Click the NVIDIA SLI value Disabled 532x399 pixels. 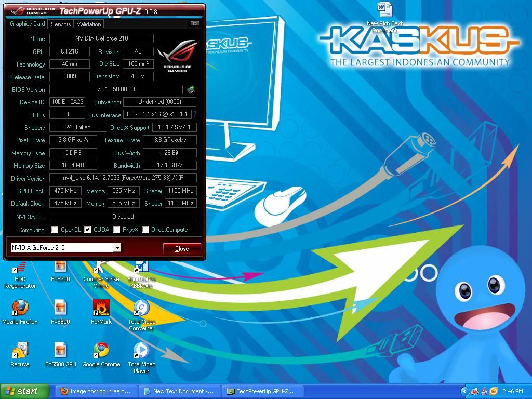(x=124, y=217)
